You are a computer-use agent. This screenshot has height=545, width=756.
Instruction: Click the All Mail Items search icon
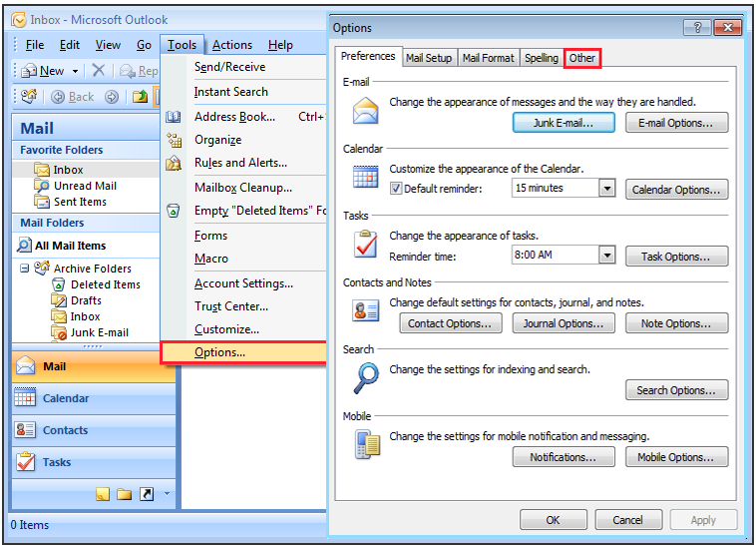coord(24,245)
